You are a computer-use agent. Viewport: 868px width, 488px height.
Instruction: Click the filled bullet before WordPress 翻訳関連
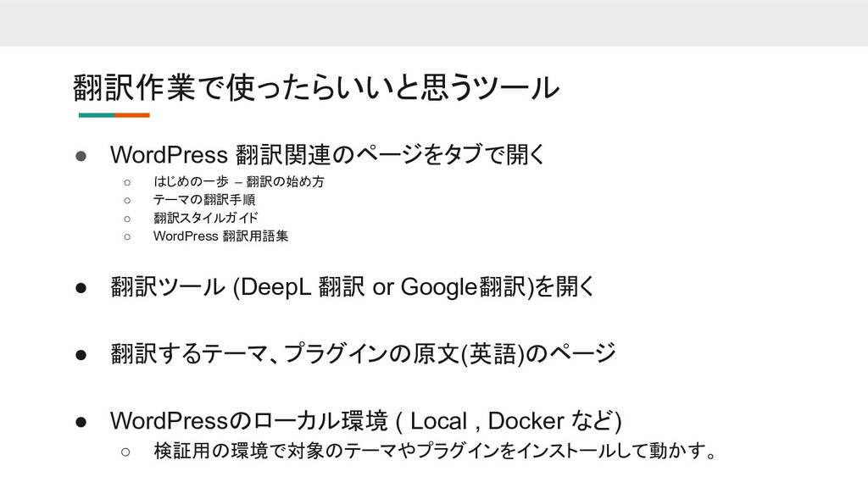(81, 156)
